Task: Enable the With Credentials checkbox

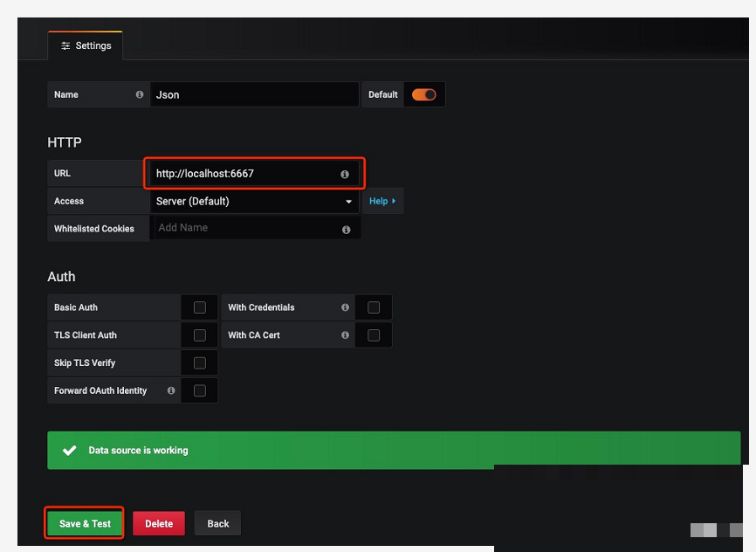Action: (x=373, y=307)
